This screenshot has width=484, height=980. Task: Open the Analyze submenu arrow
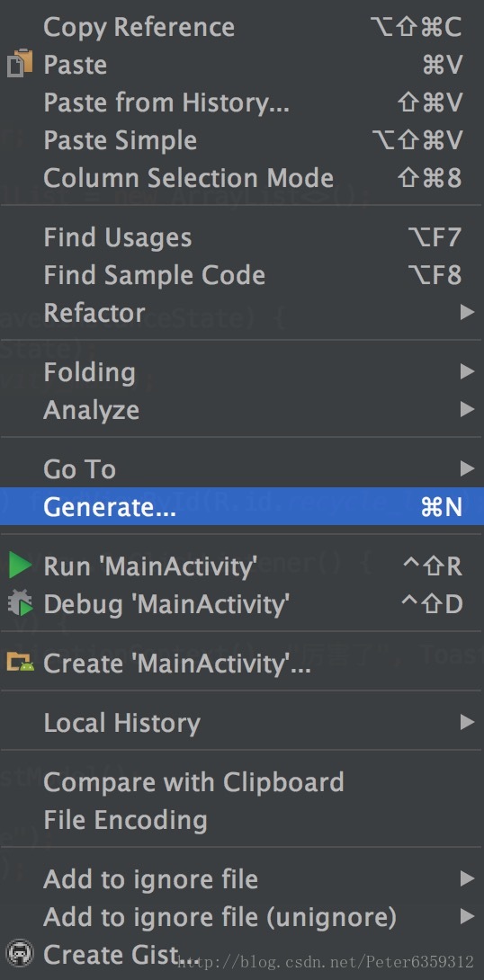click(x=467, y=409)
